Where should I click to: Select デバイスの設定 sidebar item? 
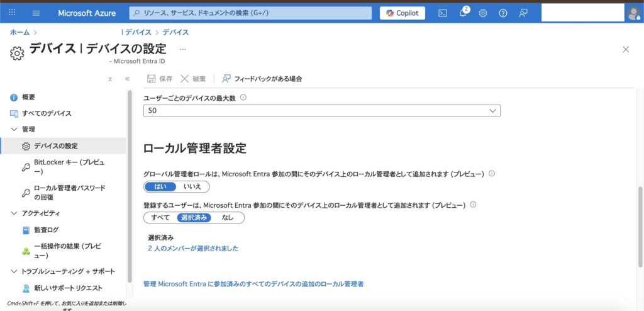[x=63, y=146]
